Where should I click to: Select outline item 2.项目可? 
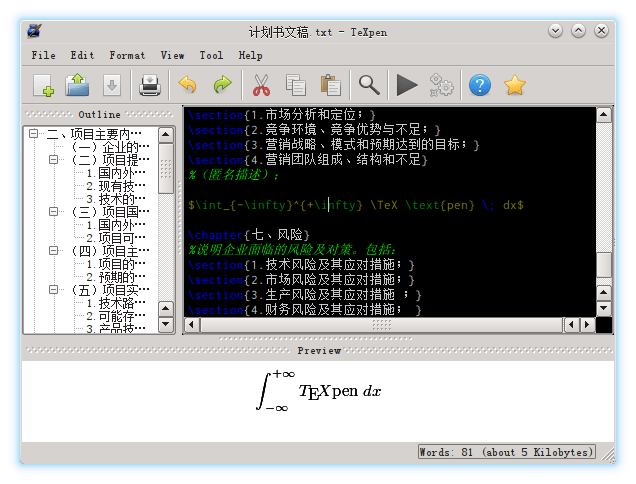pos(116,238)
